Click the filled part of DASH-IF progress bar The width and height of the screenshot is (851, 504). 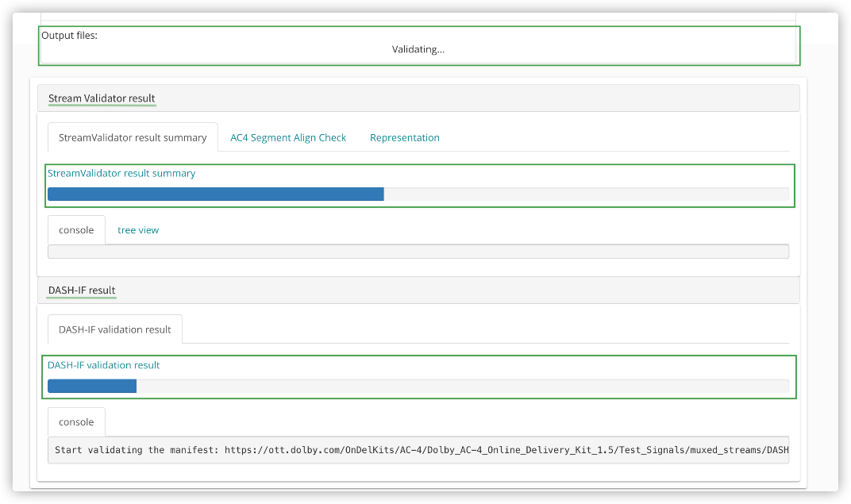click(x=92, y=387)
